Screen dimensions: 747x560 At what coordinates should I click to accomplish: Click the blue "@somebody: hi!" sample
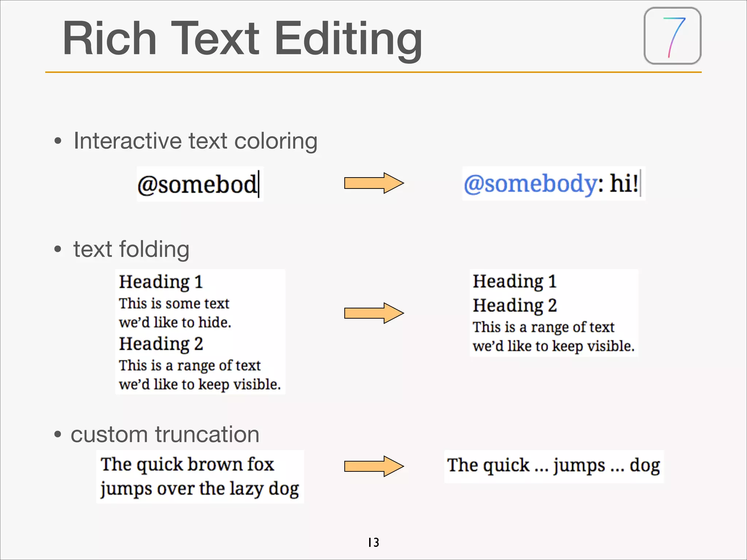coord(553,183)
